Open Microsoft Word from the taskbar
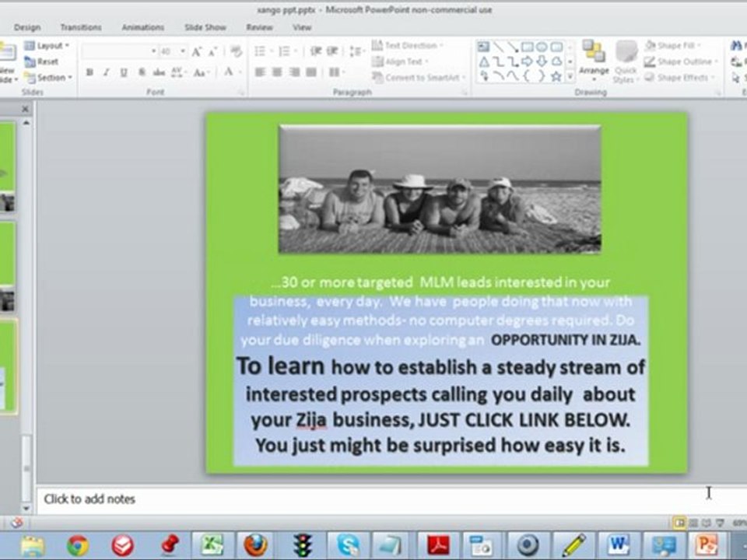747x560 pixels. pyautogui.click(x=618, y=545)
